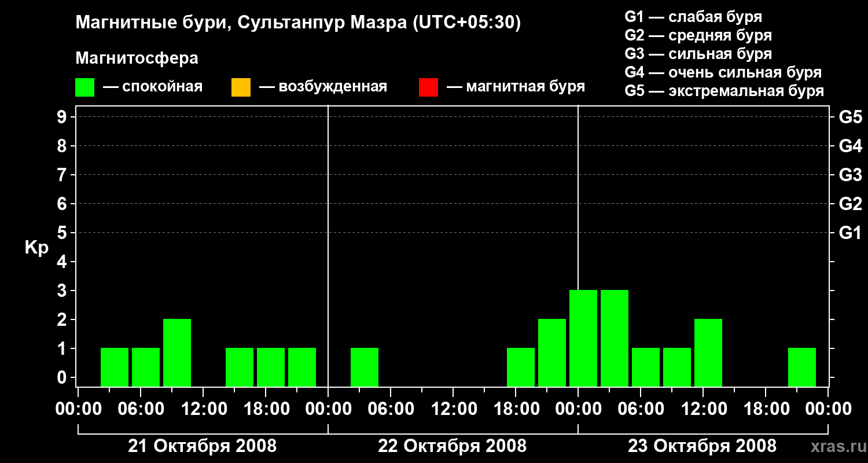Click the orange 'возбужденная' legend swatch
Image resolution: width=868 pixels, height=463 pixels.
coord(241,87)
